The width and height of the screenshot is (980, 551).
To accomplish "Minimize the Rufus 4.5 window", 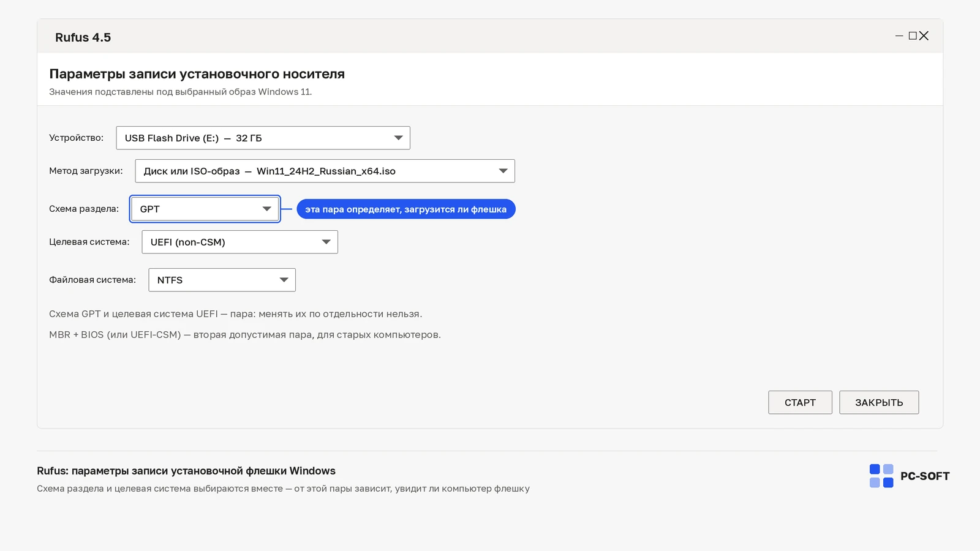I will click(899, 36).
